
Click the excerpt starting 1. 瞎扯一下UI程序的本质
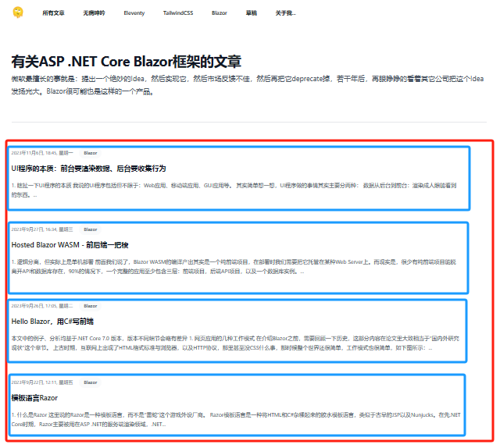pos(234,190)
